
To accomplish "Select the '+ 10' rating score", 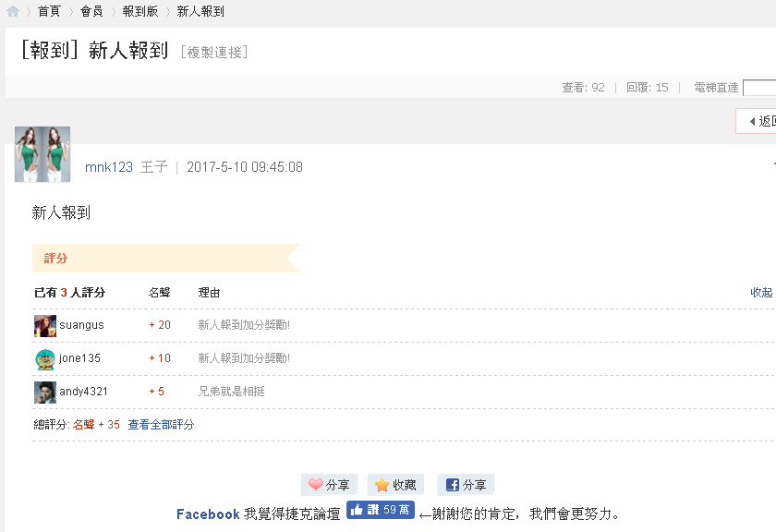I will (x=160, y=358).
